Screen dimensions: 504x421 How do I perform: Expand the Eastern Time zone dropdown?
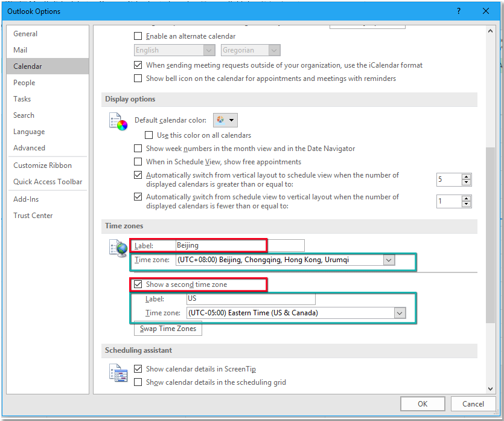(399, 313)
